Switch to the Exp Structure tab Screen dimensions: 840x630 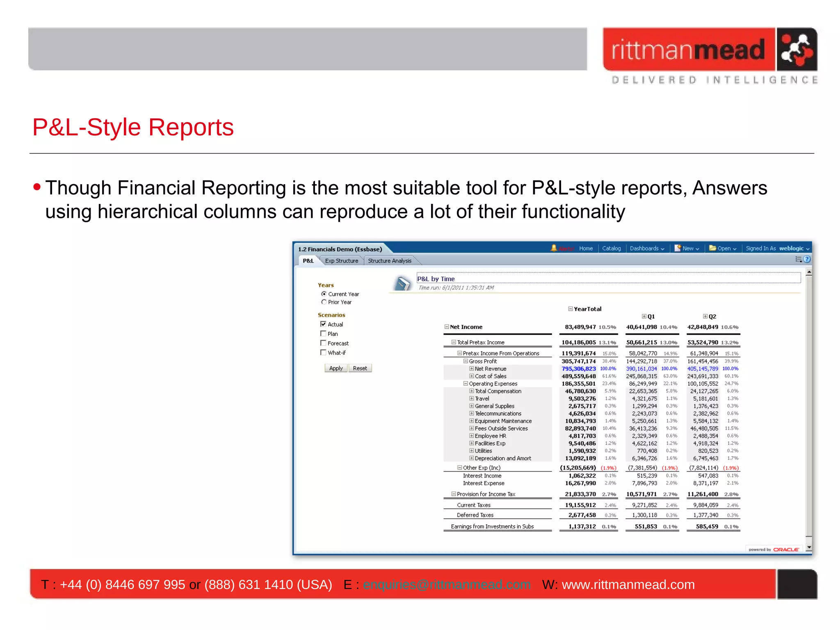(342, 261)
